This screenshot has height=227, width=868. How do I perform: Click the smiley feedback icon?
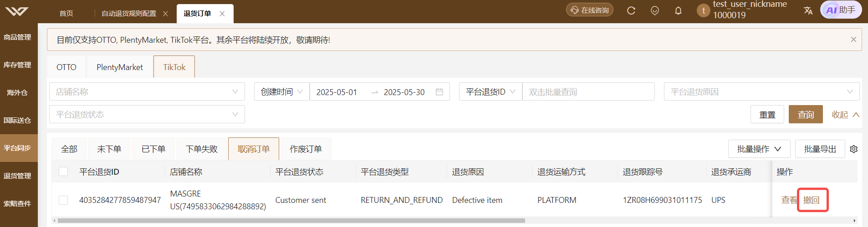click(x=654, y=10)
